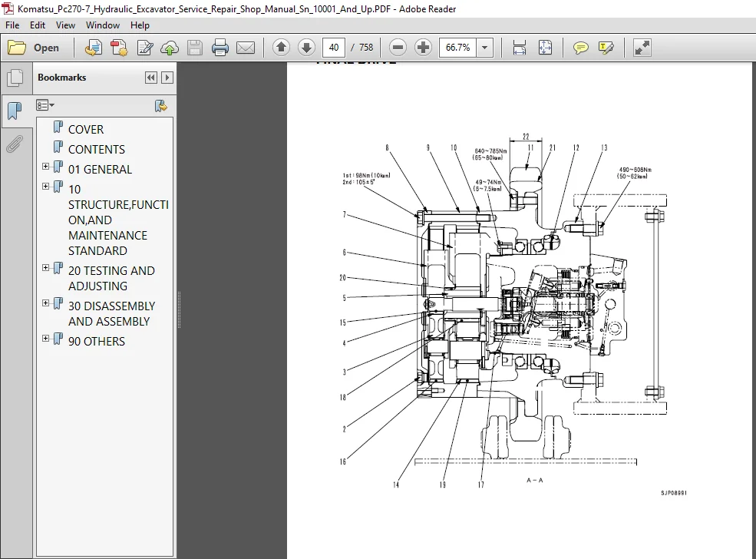Go to the next page with the down arrow
Viewport: 756px width, 559px height.
point(306,48)
